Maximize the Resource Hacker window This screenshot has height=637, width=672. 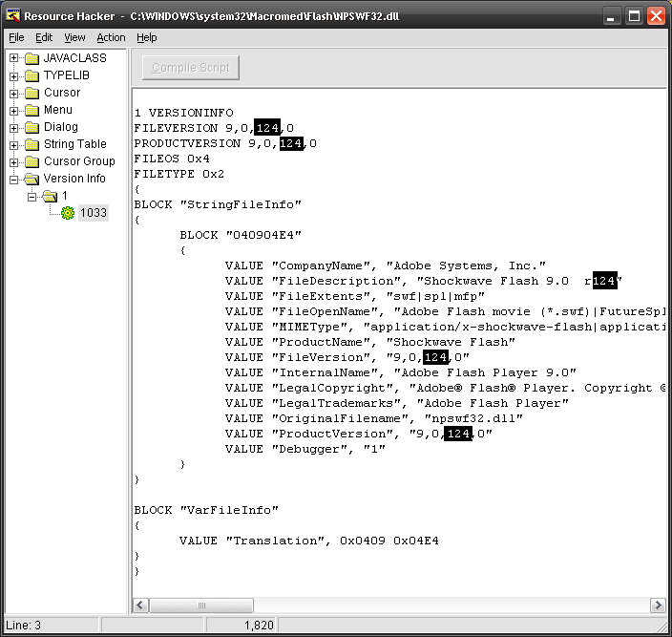pyautogui.click(x=634, y=16)
